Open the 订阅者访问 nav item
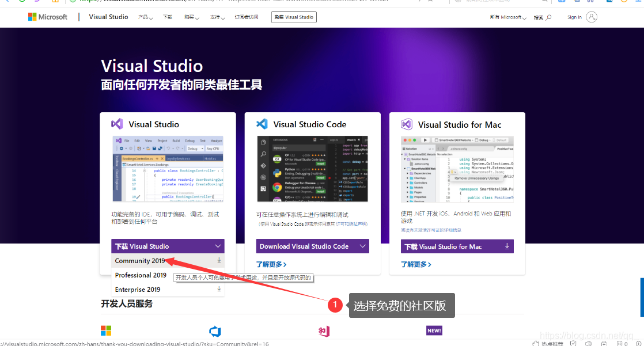Viewport: 644px width, 346px height. [247, 17]
